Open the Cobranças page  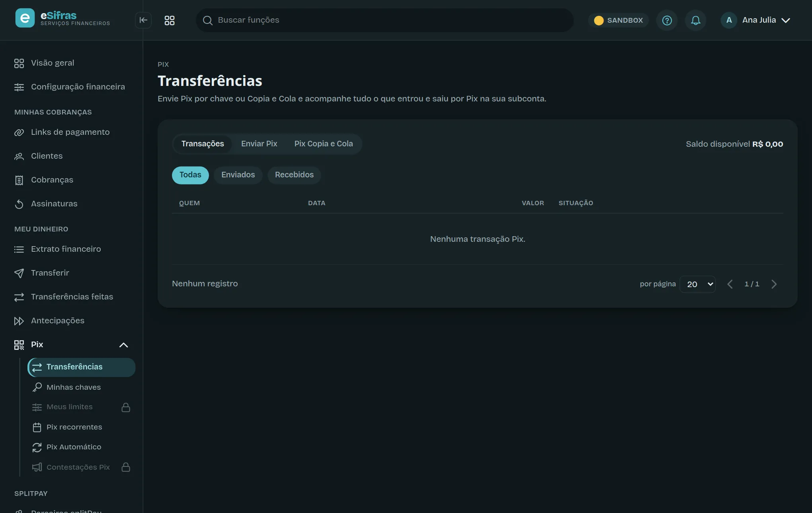tap(71, 180)
